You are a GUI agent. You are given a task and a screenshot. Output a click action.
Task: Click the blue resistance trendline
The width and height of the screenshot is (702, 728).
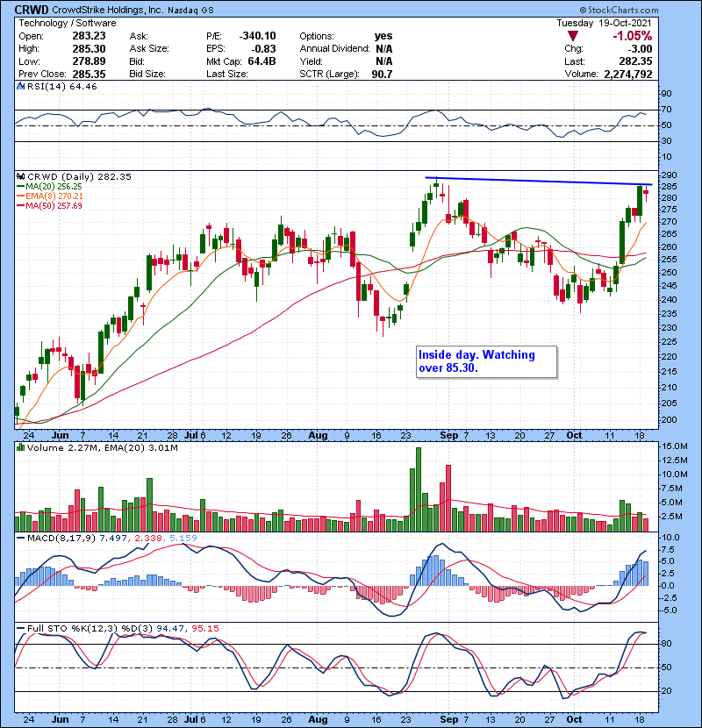click(x=539, y=181)
